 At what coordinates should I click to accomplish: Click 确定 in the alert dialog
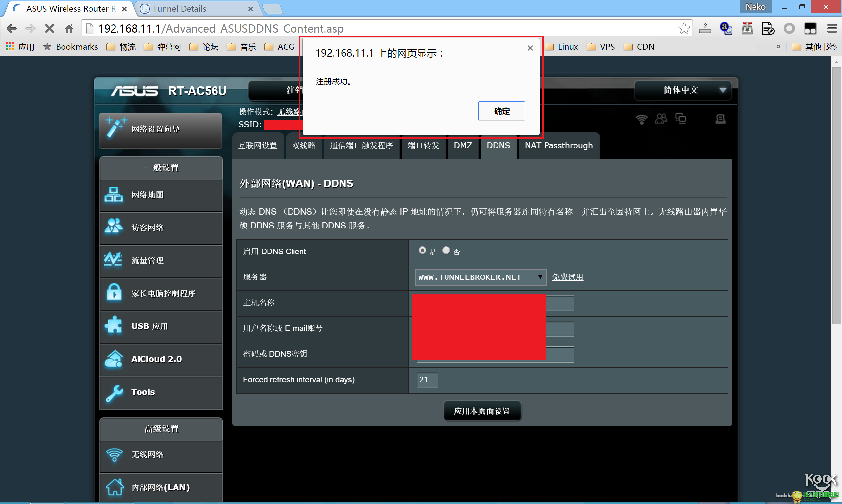501,111
